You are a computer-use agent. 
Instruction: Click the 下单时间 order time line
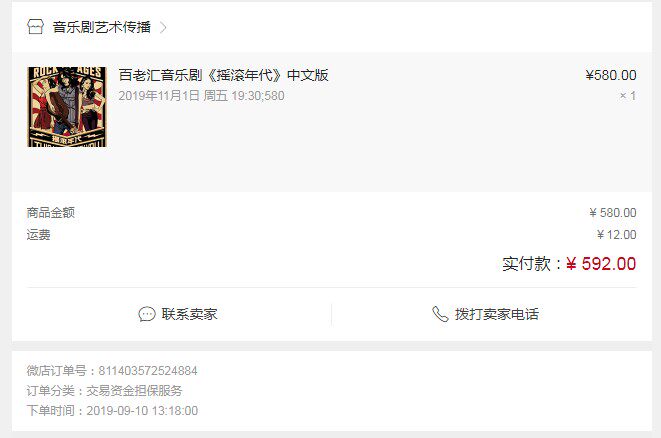(x=112, y=411)
